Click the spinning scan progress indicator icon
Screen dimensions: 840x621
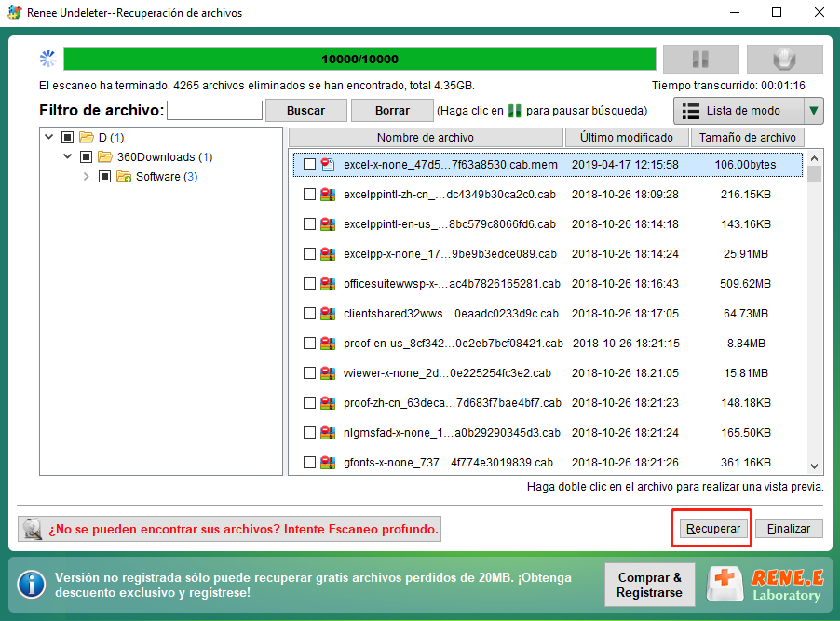point(48,59)
